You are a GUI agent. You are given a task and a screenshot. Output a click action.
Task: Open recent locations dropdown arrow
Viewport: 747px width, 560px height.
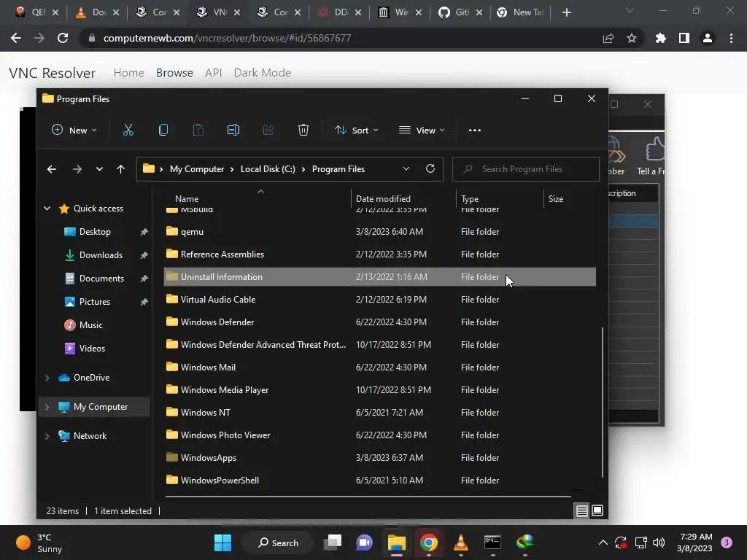tap(99, 169)
